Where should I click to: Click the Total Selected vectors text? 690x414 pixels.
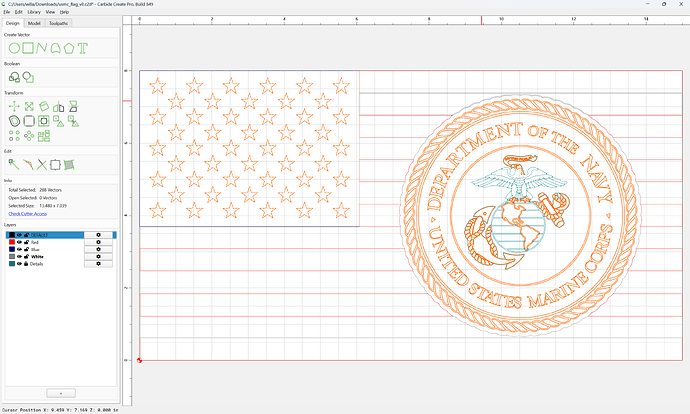pos(35,190)
